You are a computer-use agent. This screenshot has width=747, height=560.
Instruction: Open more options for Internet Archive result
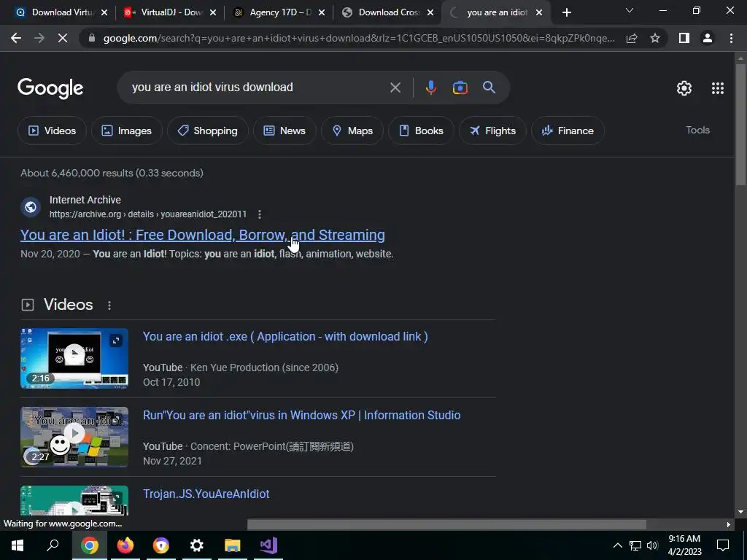coord(260,214)
